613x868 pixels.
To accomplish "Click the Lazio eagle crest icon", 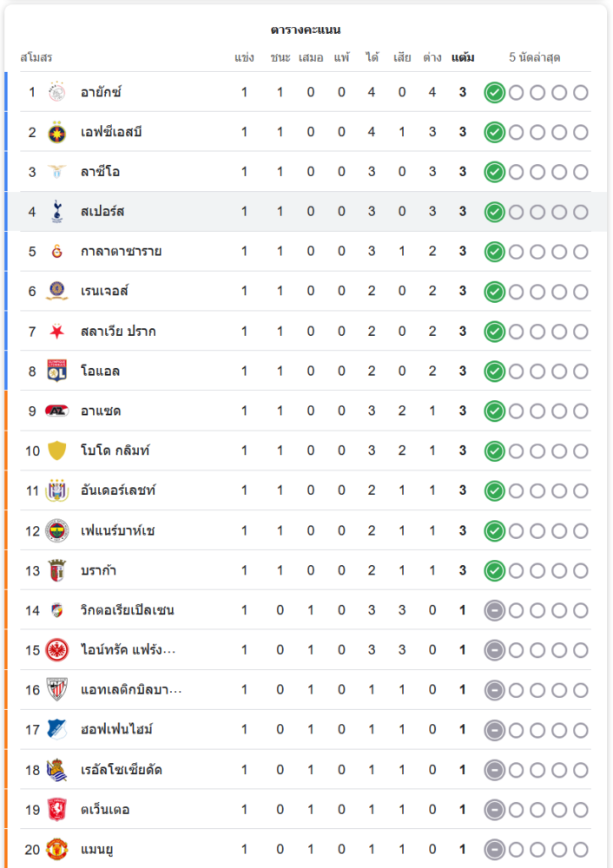I will (57, 172).
